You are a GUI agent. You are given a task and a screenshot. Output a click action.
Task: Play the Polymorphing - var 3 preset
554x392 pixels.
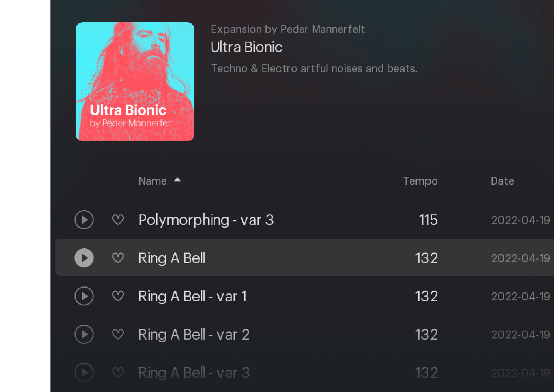pos(84,220)
